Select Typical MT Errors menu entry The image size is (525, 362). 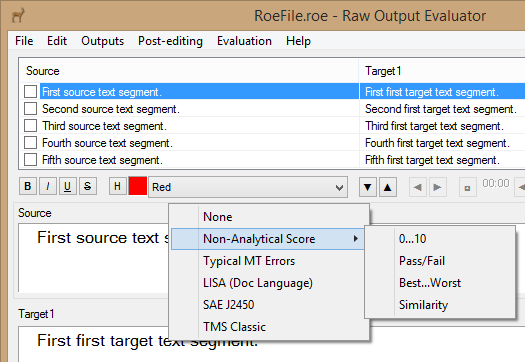(x=268, y=261)
